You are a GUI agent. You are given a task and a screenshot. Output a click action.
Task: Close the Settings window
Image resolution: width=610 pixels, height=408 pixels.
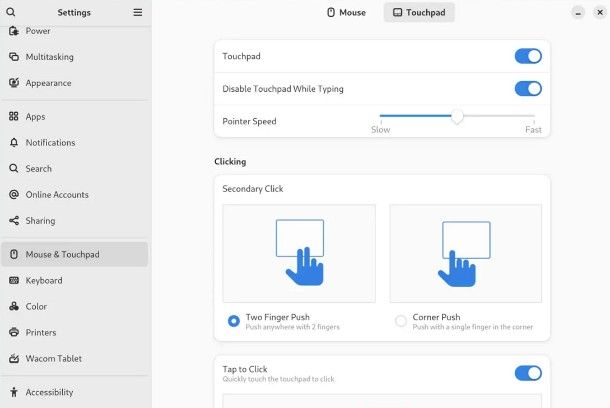[x=600, y=12]
